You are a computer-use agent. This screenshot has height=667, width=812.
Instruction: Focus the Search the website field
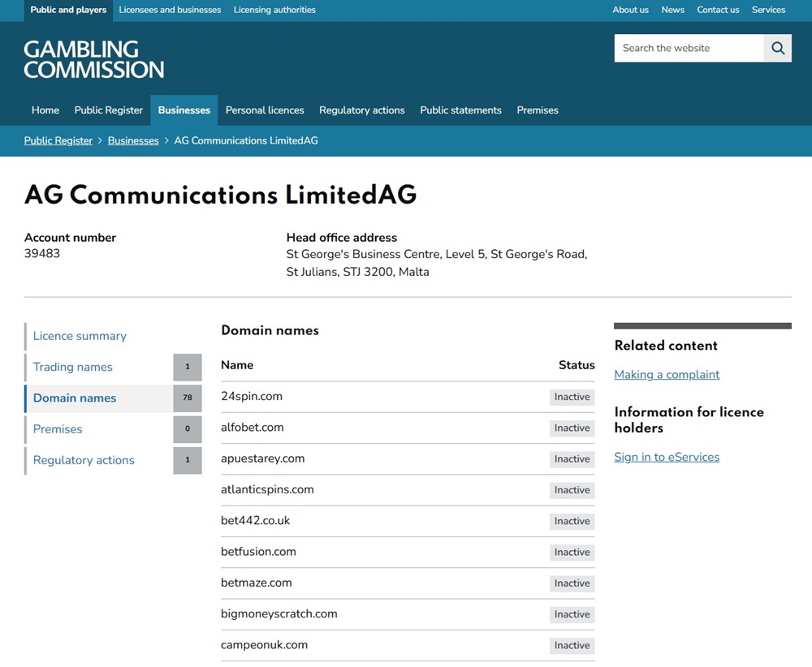(689, 48)
